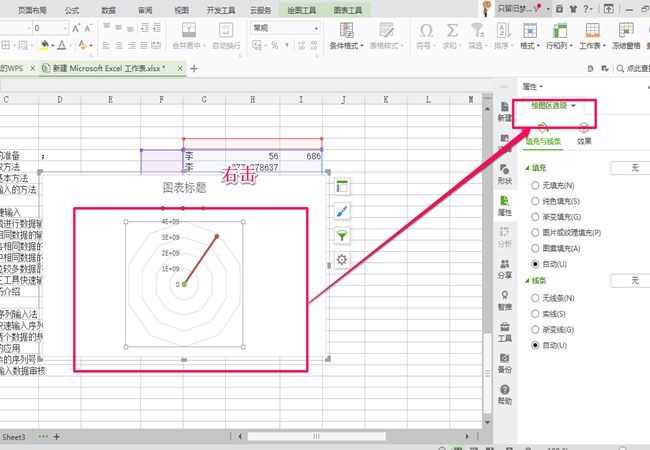Click the new document tab plus button

tap(194, 69)
